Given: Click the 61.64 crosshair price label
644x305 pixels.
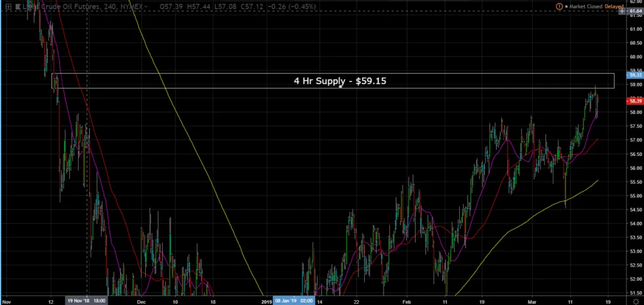Looking at the screenshot, I should 635,11.
